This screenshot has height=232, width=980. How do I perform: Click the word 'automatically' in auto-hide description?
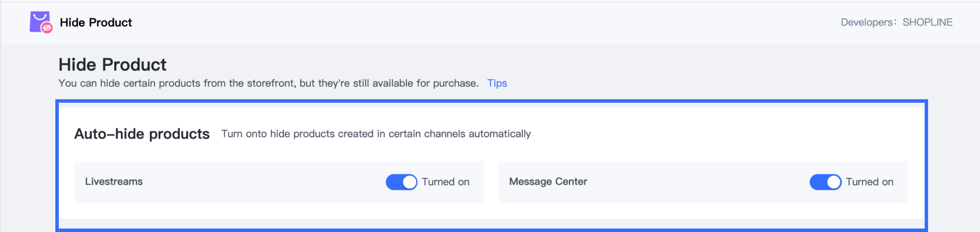point(500,134)
